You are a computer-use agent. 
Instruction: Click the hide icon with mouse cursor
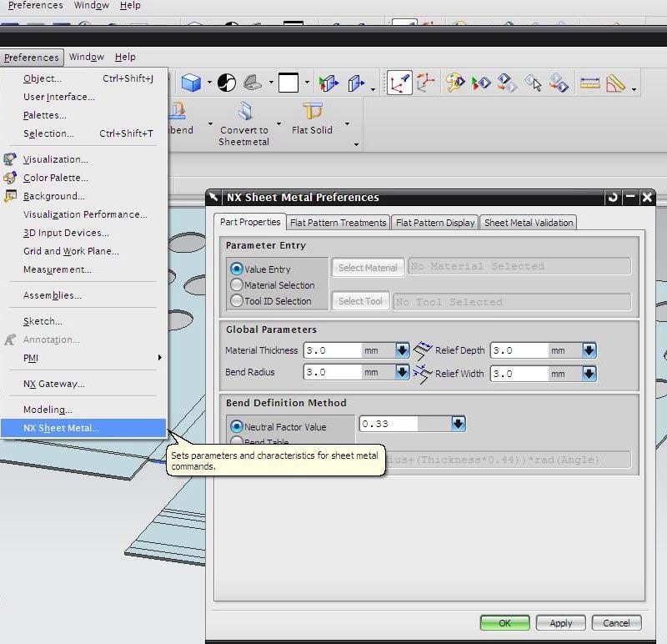[x=533, y=83]
